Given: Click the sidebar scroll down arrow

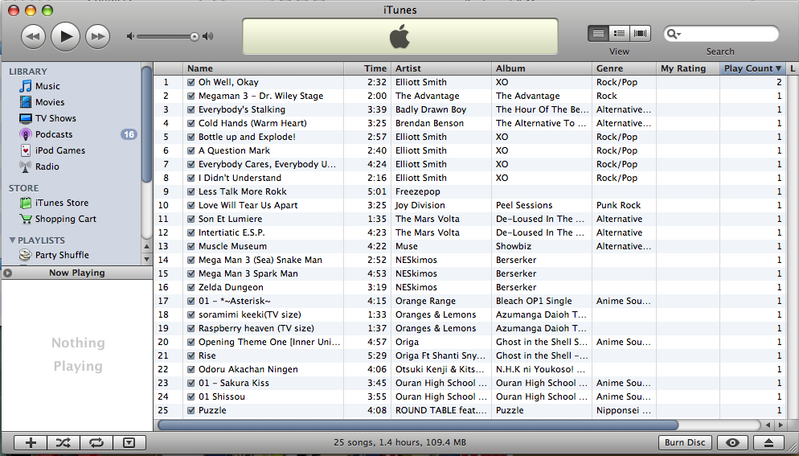Looking at the screenshot, I should pos(147,259).
